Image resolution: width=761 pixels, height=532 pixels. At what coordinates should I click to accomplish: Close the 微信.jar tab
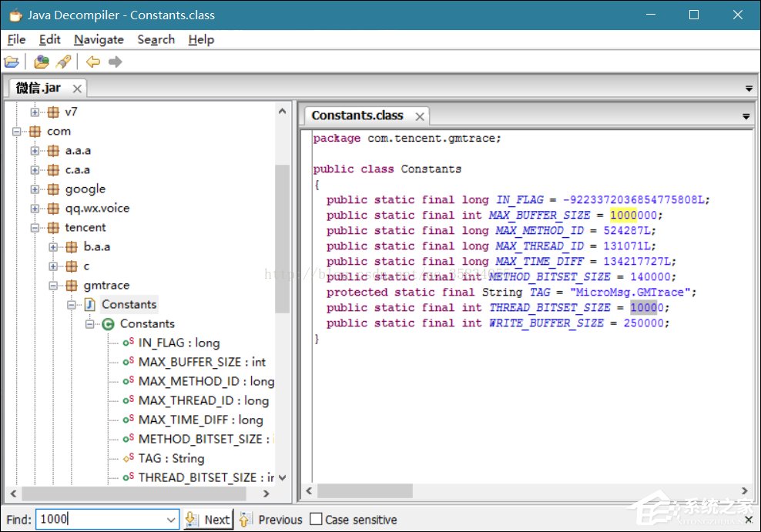click(77, 89)
